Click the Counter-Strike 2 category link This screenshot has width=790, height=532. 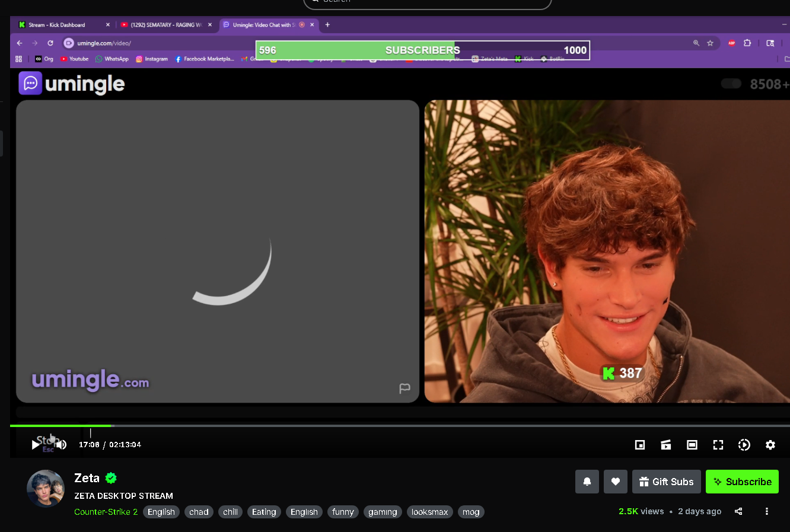pyautogui.click(x=106, y=512)
